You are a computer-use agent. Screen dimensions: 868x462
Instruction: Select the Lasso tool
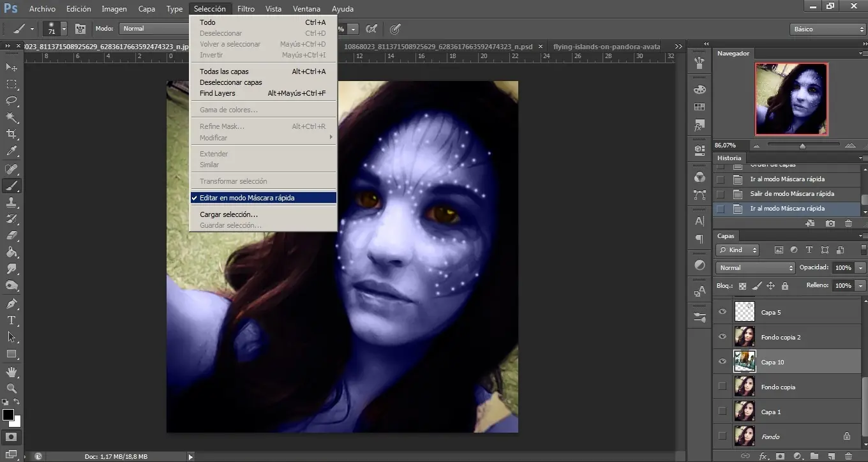(x=11, y=101)
